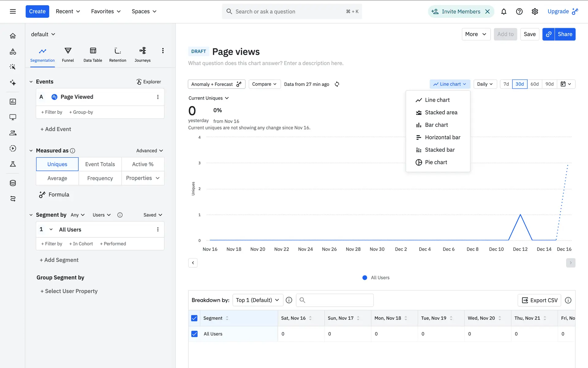Screen dimensions: 588x368
Task: Click the copy link icon beside Share
Action: [548, 34]
